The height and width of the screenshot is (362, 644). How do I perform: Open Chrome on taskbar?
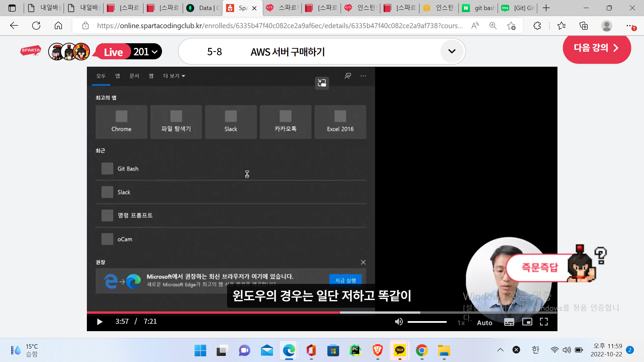422,351
